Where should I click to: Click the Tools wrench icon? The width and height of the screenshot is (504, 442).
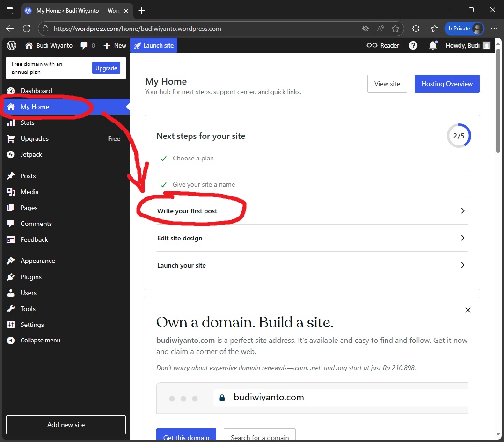tap(11, 309)
